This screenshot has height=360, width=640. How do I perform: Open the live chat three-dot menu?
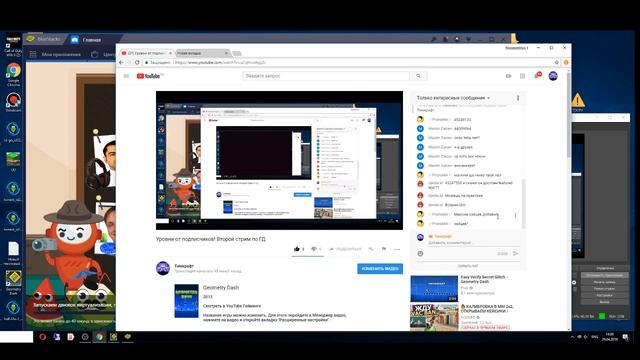(x=518, y=98)
